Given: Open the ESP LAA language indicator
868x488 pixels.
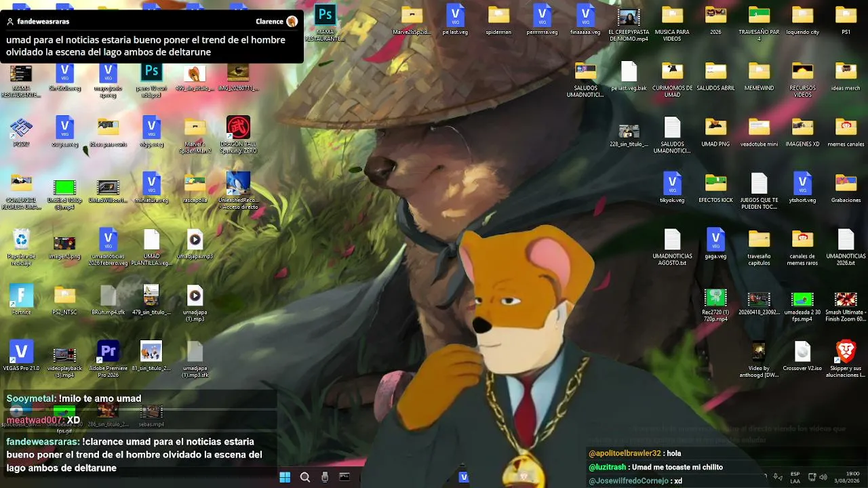Looking at the screenshot, I should click(x=795, y=477).
